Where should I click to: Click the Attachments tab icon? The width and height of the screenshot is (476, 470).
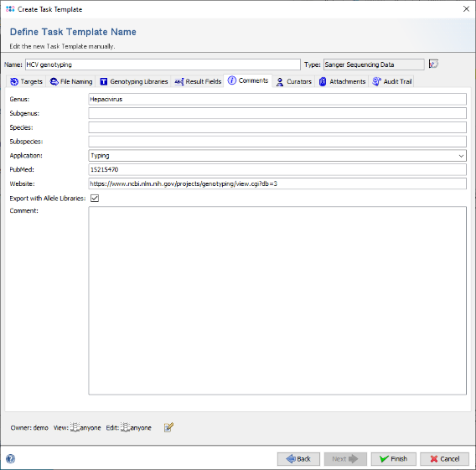(323, 81)
